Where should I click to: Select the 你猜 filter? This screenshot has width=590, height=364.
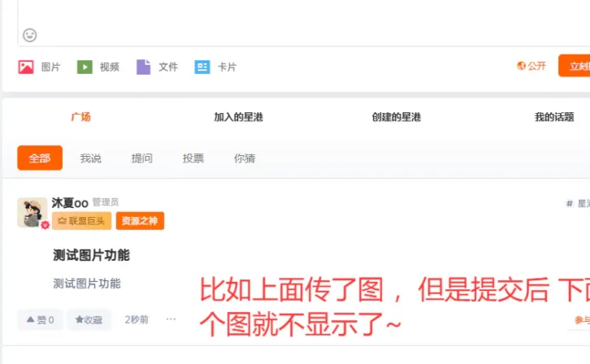click(245, 158)
